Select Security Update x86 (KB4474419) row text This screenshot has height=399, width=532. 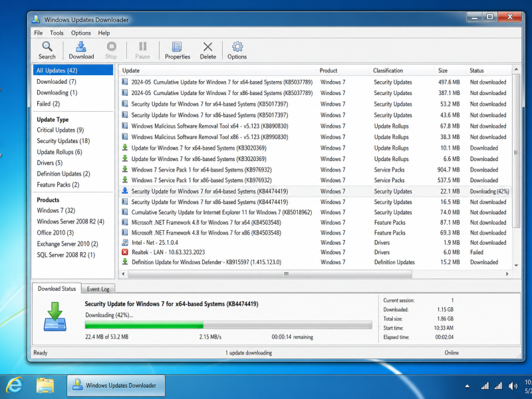209,202
